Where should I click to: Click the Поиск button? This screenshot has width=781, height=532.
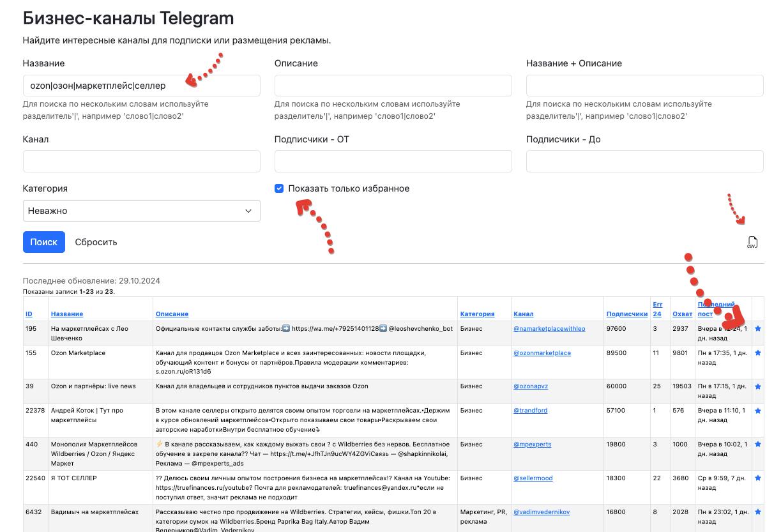tap(43, 241)
